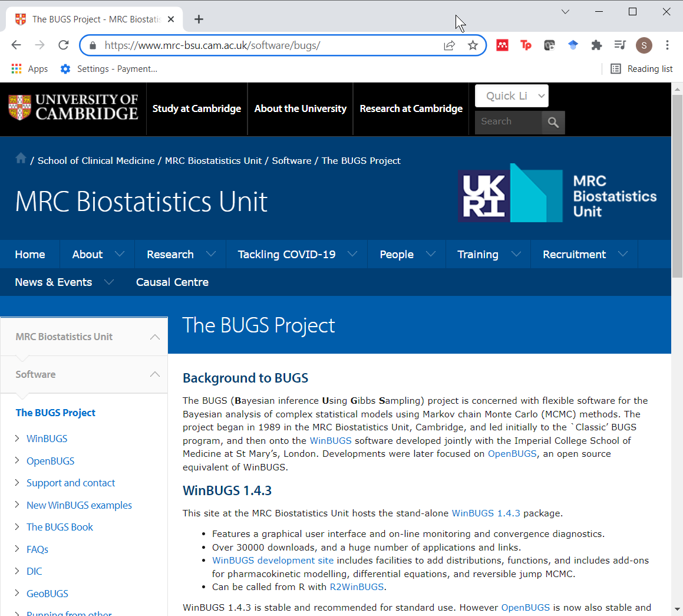Open the Extensions puzzle piece menu
The image size is (683, 616).
click(x=596, y=45)
